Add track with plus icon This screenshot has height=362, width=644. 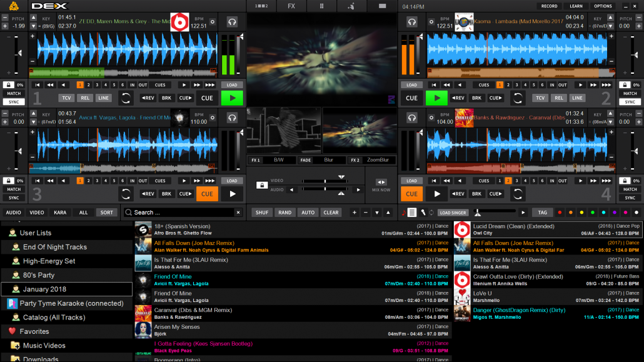(354, 213)
